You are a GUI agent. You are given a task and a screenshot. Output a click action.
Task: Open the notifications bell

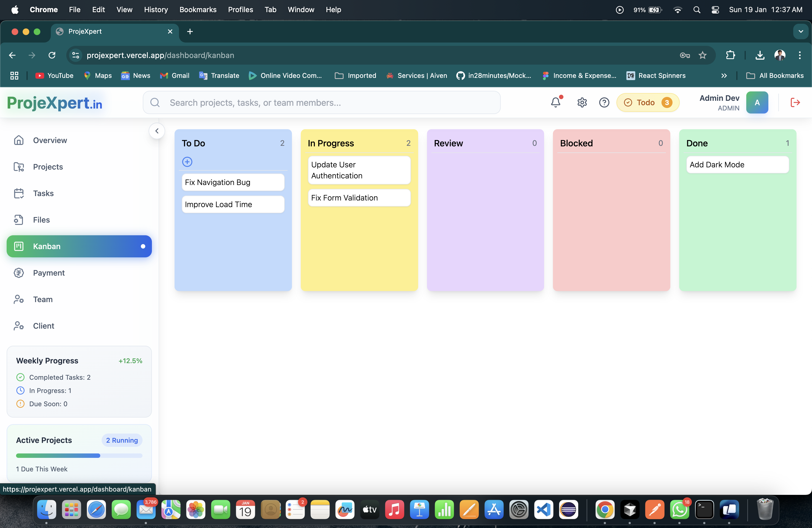pos(556,102)
